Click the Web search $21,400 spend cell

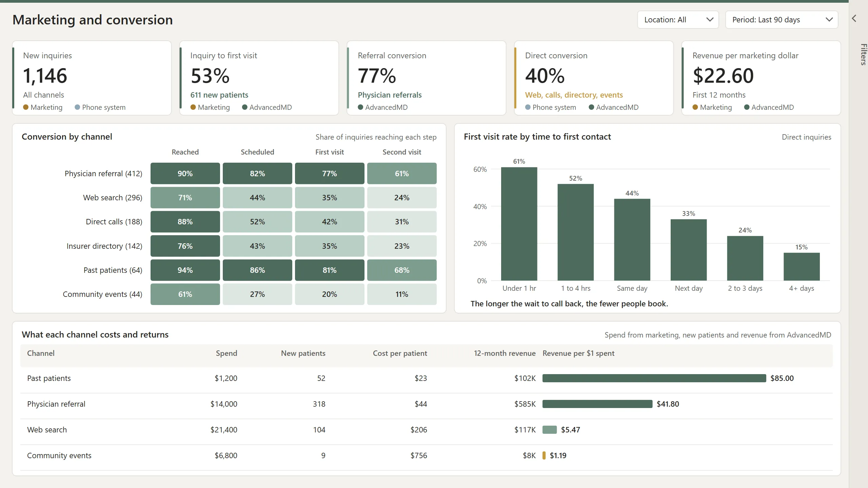pos(224,430)
